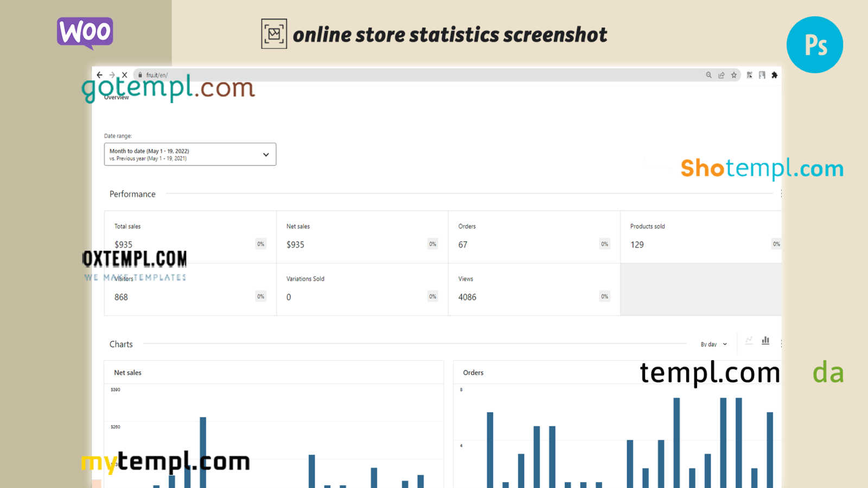The image size is (868, 488).
Task: Click the Overview page heading
Action: [x=117, y=98]
